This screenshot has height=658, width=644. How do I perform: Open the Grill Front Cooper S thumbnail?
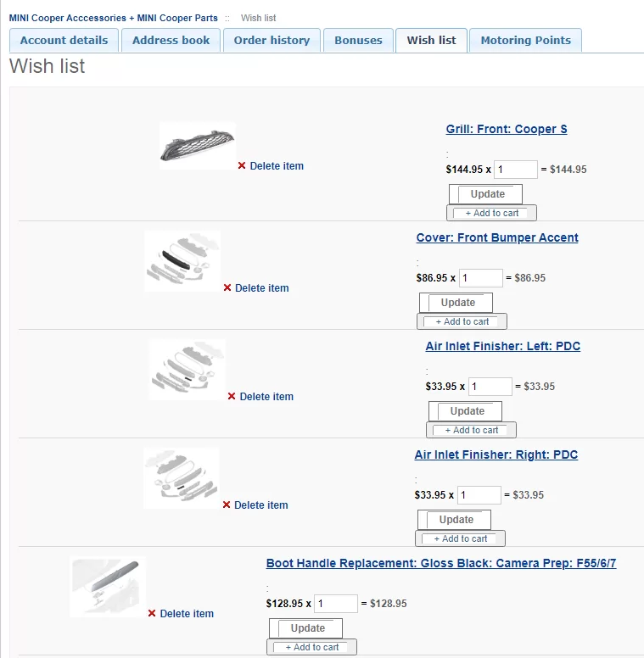coord(197,146)
